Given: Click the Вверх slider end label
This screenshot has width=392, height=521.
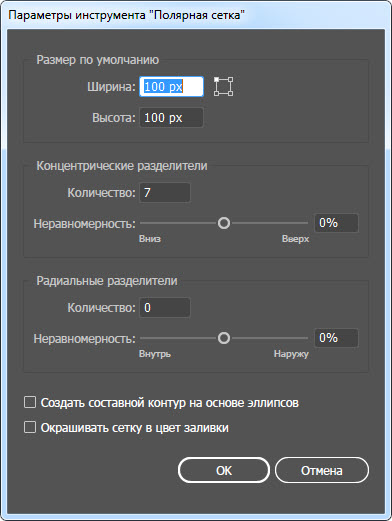Looking at the screenshot, I should [295, 239].
